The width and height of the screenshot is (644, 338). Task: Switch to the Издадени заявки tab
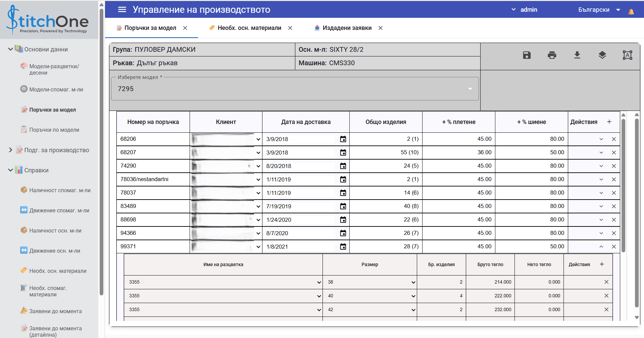point(347,28)
